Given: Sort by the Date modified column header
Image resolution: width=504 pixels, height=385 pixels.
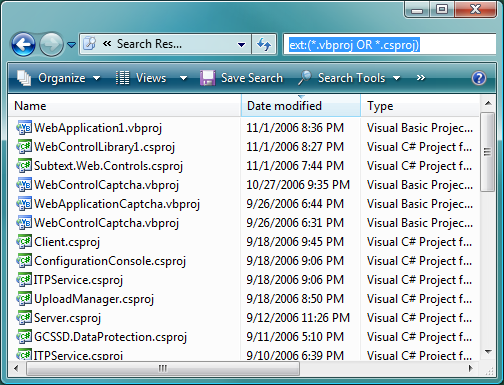Looking at the screenshot, I should 301,106.
